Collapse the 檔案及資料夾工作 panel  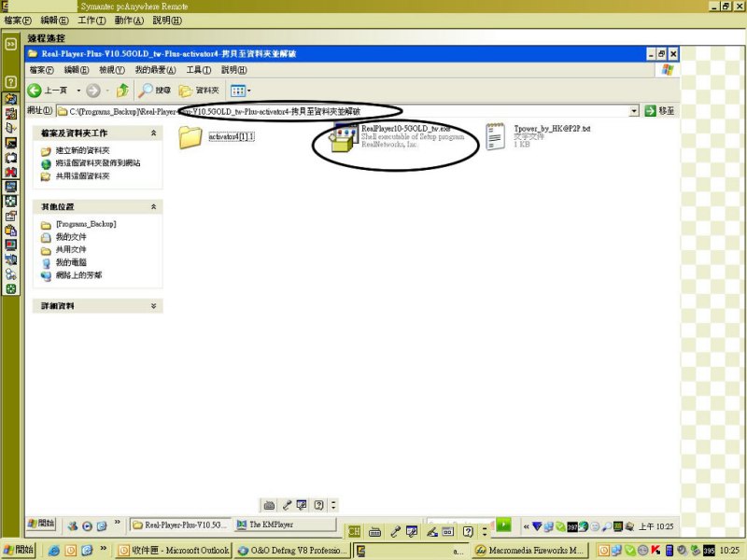pos(153,133)
